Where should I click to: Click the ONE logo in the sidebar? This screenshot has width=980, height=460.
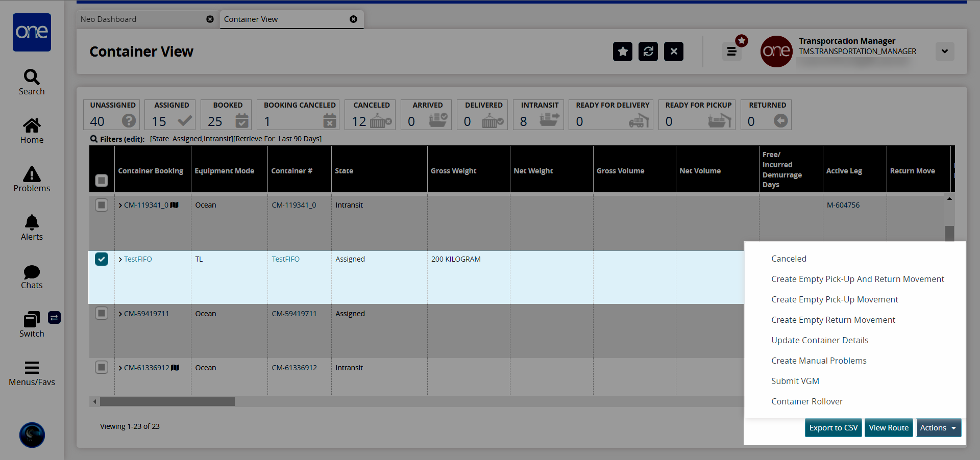point(32,32)
